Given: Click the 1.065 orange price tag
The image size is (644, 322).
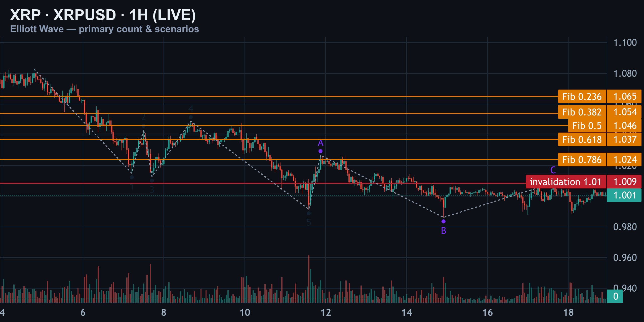Looking at the screenshot, I should coord(624,96).
